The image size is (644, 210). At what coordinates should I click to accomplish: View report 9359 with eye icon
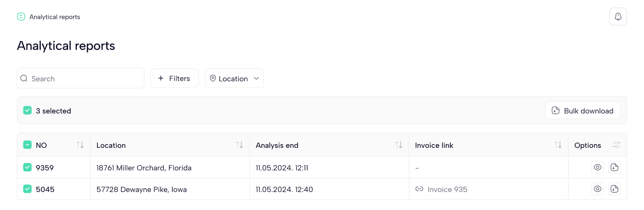(597, 168)
